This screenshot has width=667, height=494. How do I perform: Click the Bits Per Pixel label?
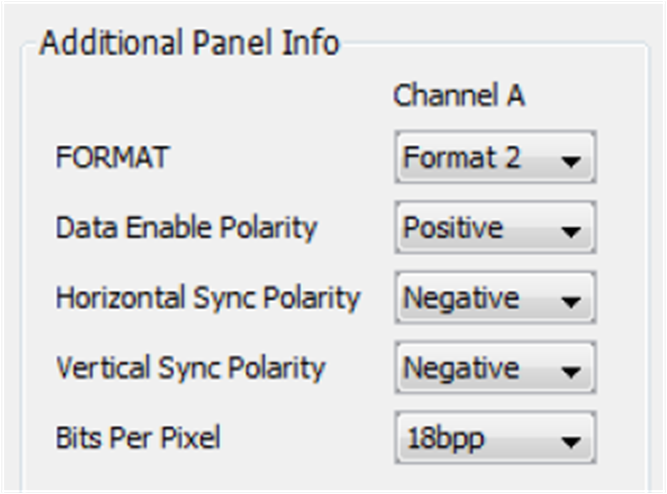click(138, 438)
